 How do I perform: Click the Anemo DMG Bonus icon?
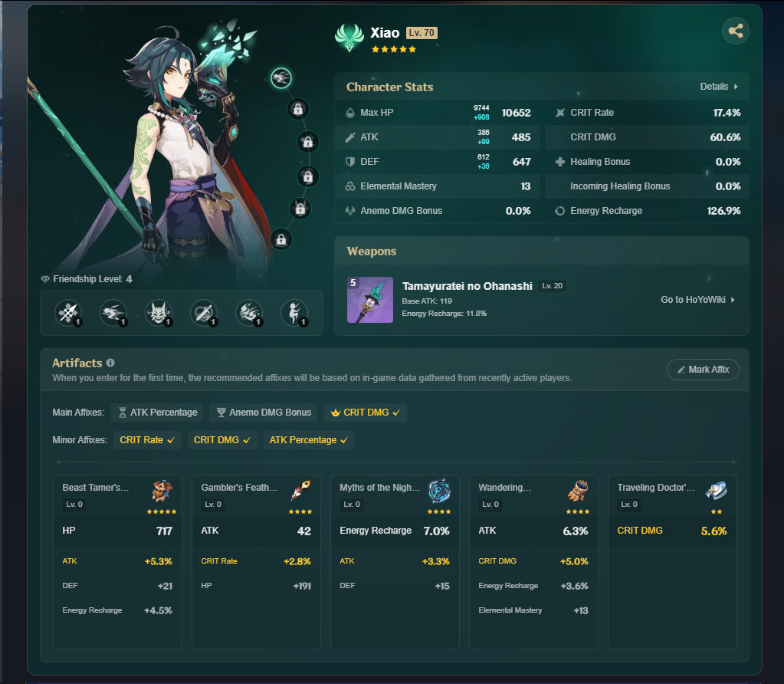350,211
